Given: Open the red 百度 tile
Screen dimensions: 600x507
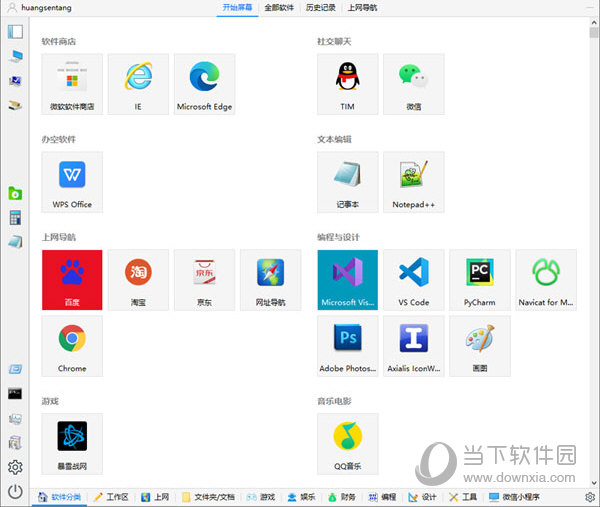Looking at the screenshot, I should pos(72,280).
